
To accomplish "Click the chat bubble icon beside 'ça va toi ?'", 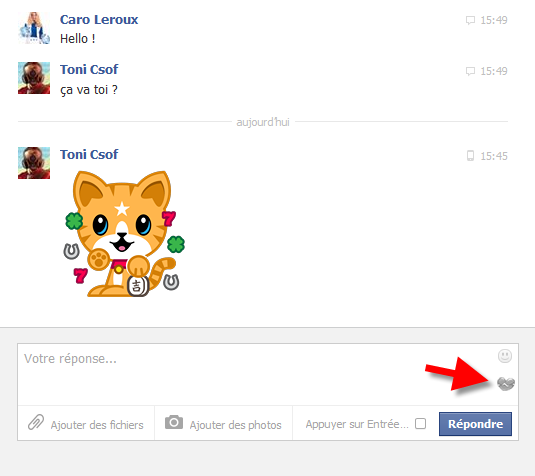I will [x=470, y=71].
